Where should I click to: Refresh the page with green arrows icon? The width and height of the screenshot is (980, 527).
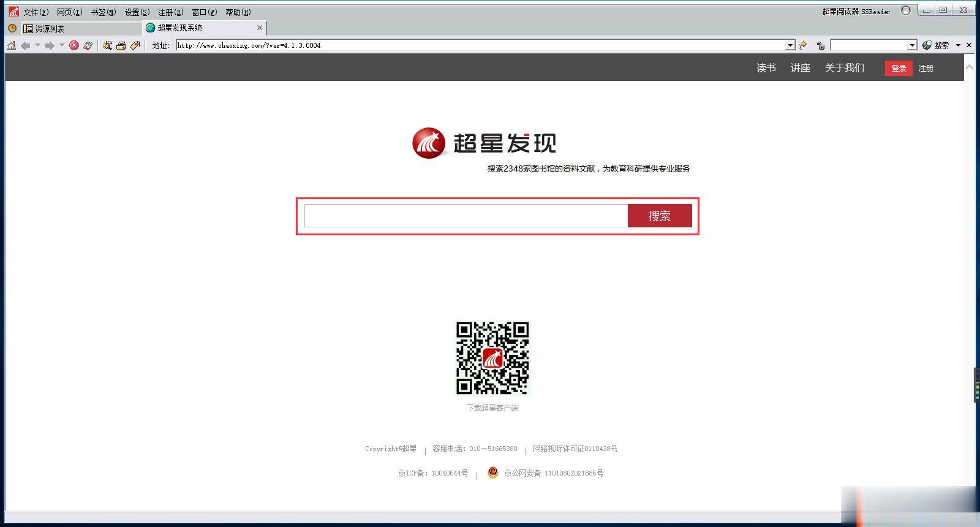click(88, 45)
